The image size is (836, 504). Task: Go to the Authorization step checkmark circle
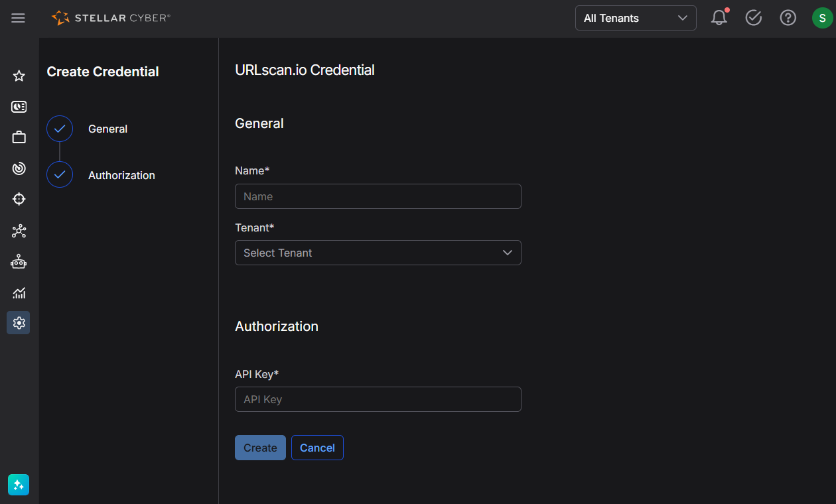point(60,174)
